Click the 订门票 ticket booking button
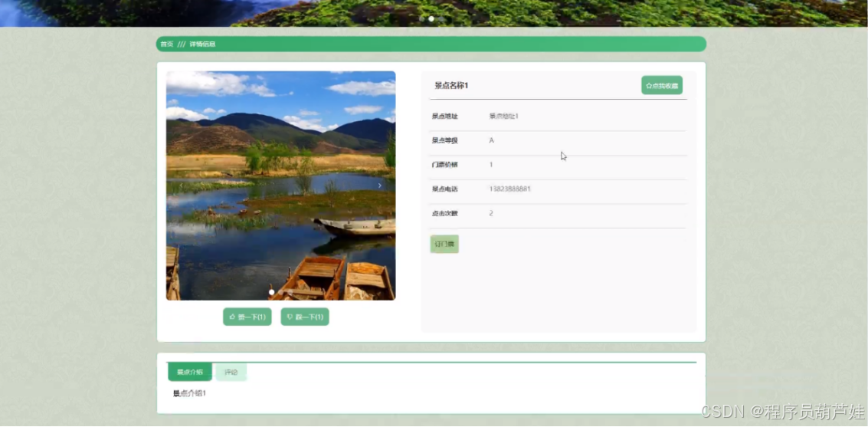 tap(444, 244)
